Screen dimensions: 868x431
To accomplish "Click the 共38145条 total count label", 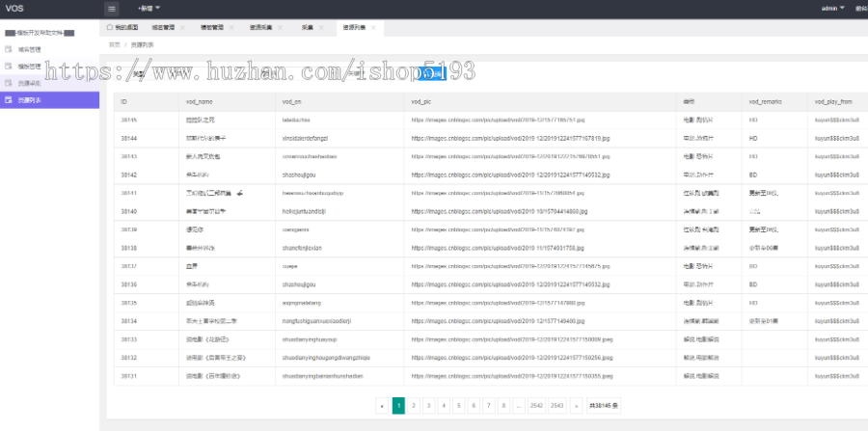I will 604,406.
